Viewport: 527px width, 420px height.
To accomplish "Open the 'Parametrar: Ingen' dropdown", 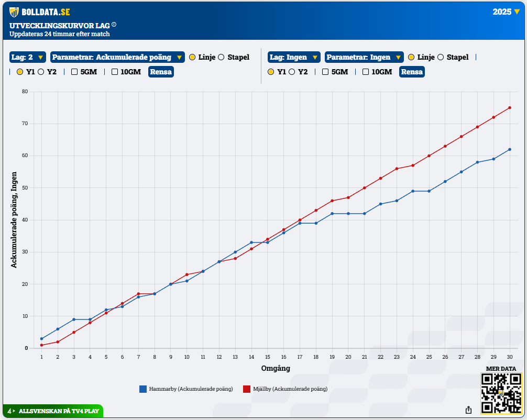I will tap(364, 57).
